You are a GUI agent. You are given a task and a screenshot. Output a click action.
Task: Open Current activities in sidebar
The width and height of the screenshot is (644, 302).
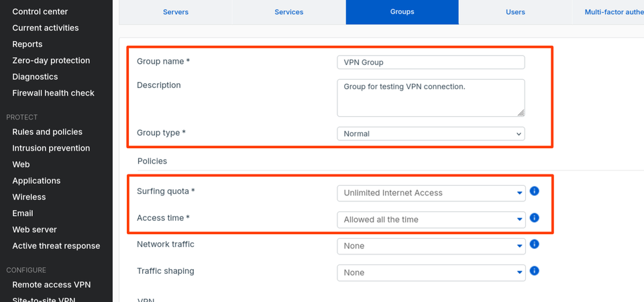45,28
